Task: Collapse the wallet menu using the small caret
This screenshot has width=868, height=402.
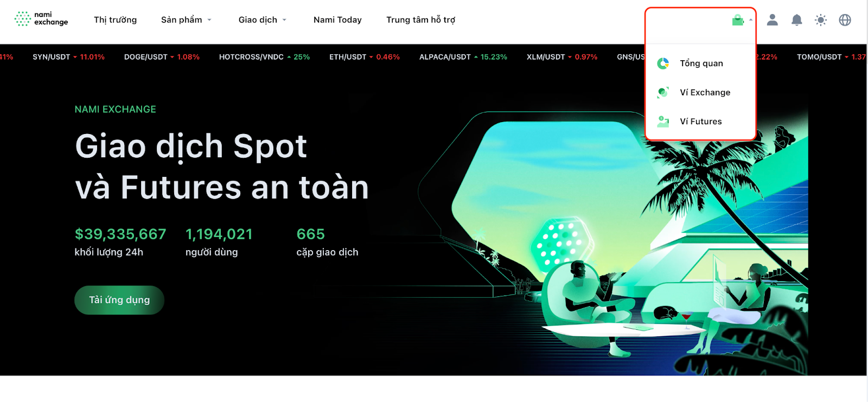Action: tap(751, 20)
